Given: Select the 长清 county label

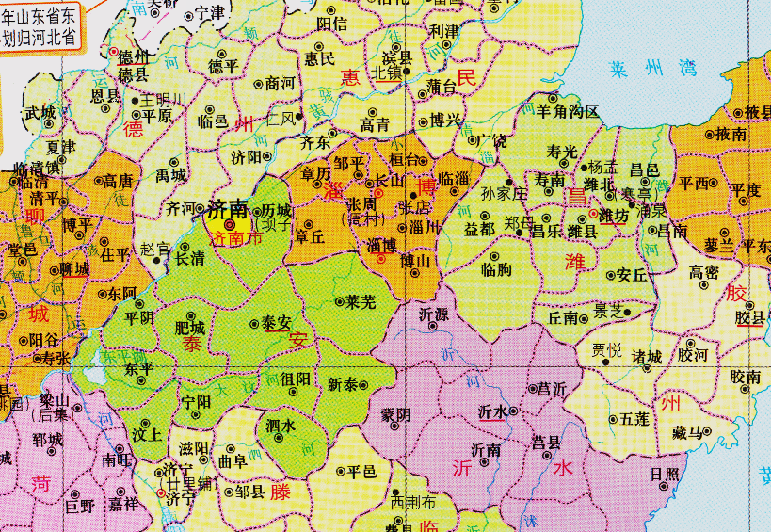Looking at the screenshot, I should [190, 258].
